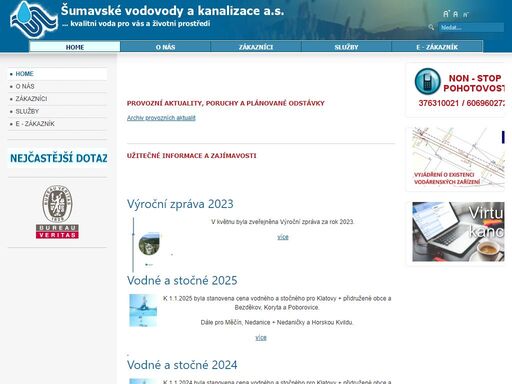Click více link under Vodné a stočné 2025

point(261,338)
